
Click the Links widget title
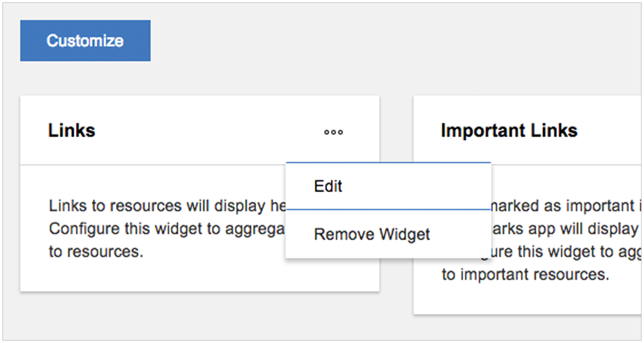pyautogui.click(x=72, y=130)
